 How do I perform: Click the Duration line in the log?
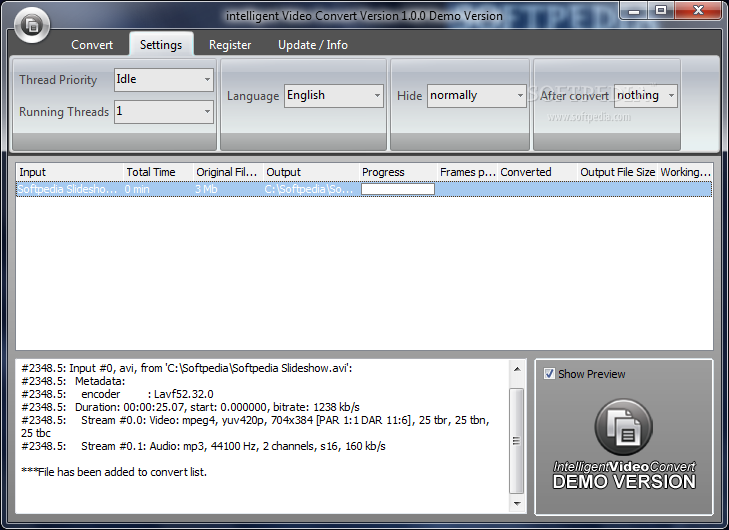191,407
